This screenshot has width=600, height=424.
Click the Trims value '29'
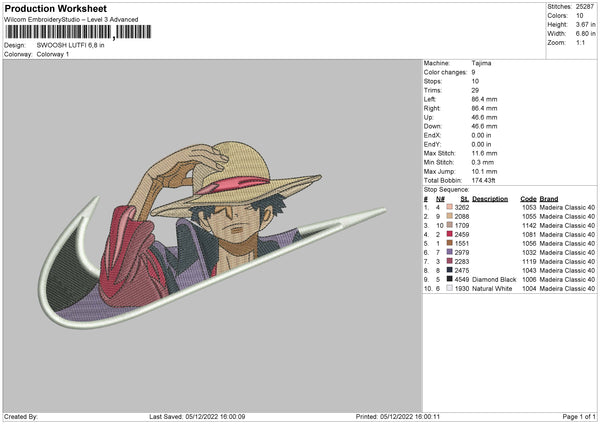[x=475, y=90]
